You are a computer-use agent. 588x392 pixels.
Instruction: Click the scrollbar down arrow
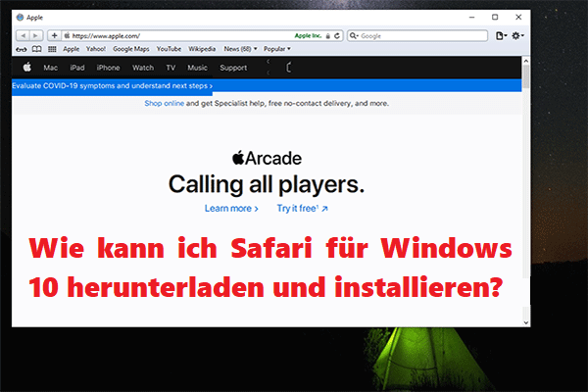525,322
